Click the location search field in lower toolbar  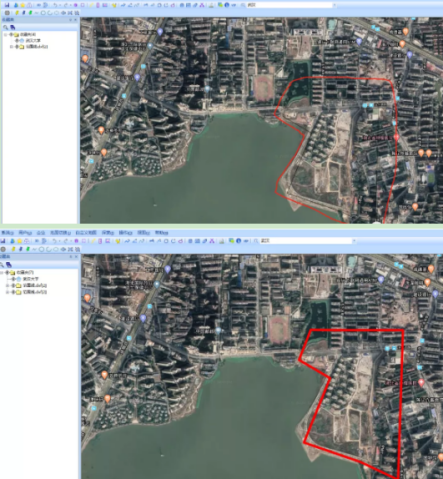(306, 241)
